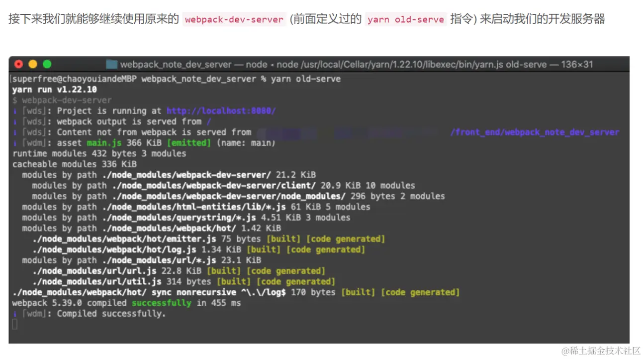The width and height of the screenshot is (644, 359).
Task: Click './node_modules/querystring/*.js' path
Action: click(179, 218)
